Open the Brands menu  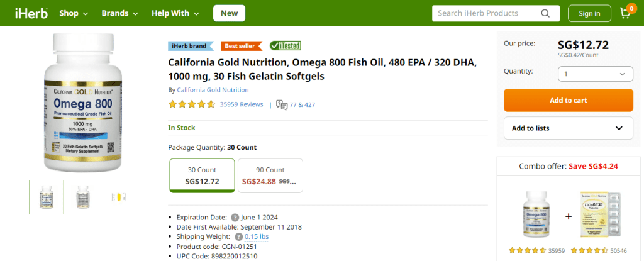click(x=120, y=13)
